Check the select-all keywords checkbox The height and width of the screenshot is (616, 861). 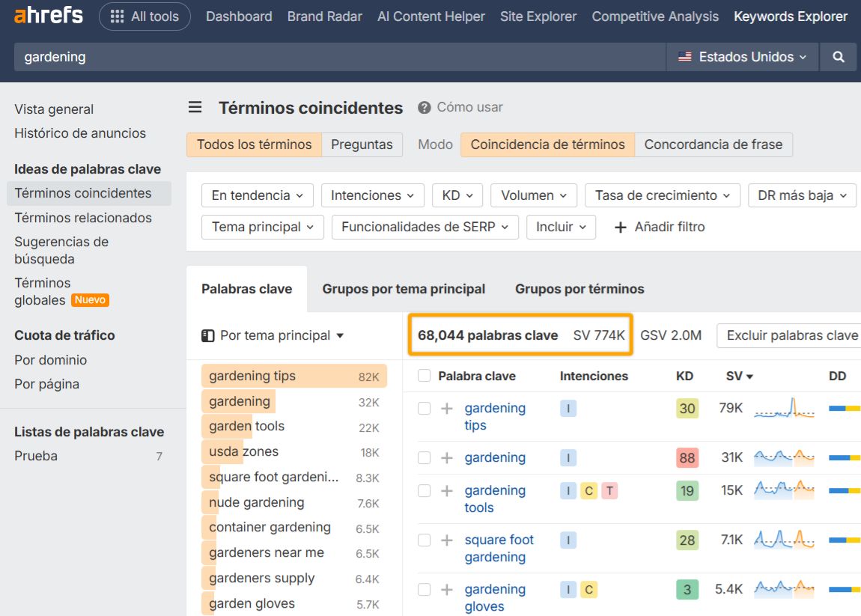[423, 375]
